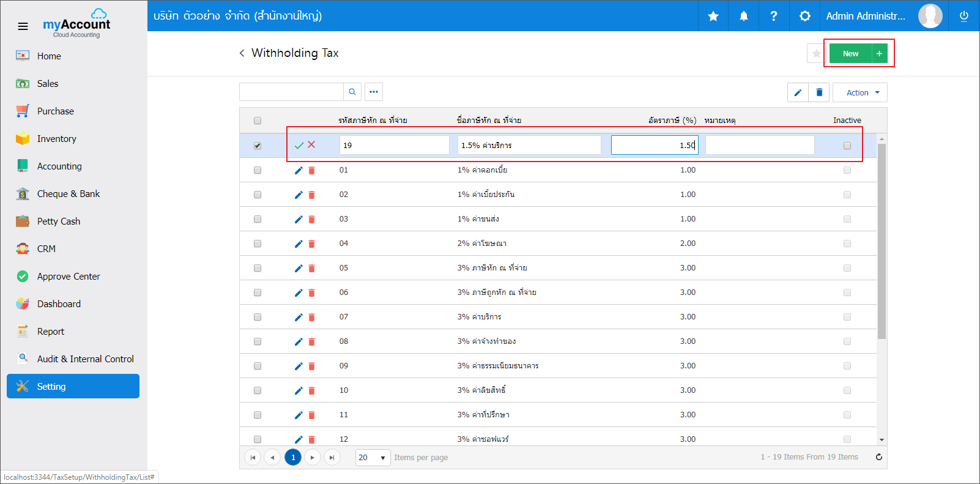
Task: Open the New button plus dropdown
Action: point(879,53)
